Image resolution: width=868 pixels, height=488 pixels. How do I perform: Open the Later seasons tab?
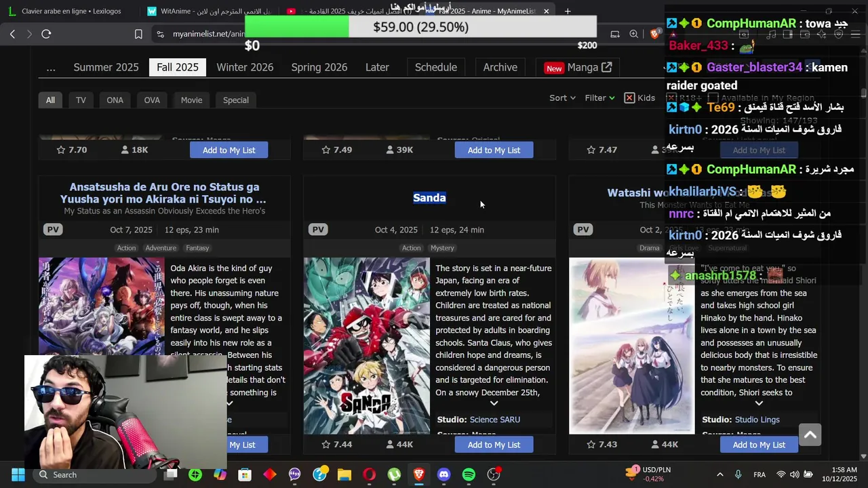click(x=377, y=67)
